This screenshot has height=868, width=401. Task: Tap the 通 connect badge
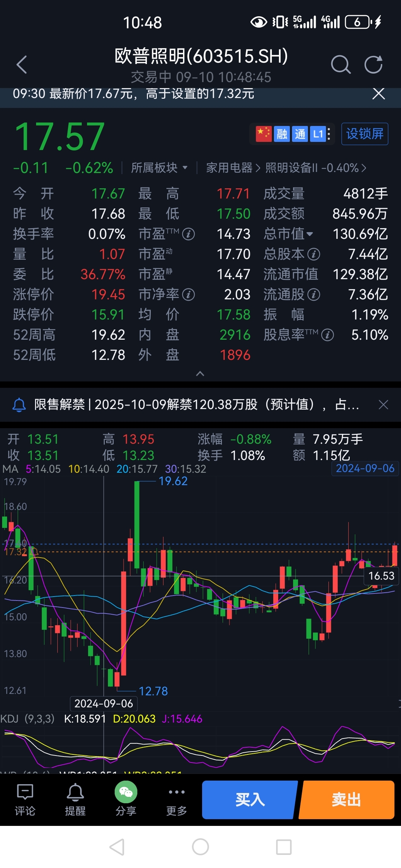pos(300,134)
